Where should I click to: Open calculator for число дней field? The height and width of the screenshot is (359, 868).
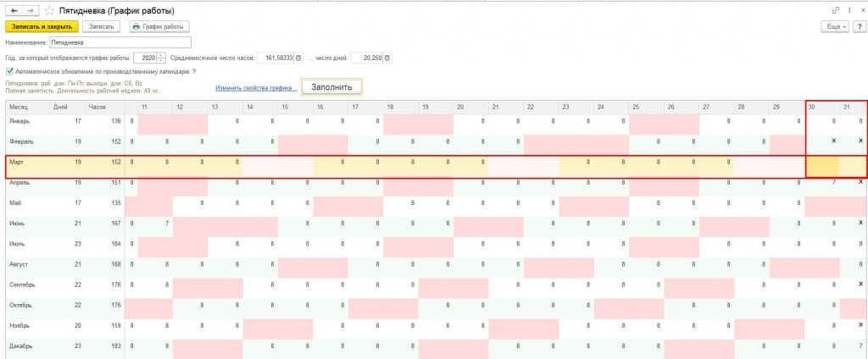[388, 58]
